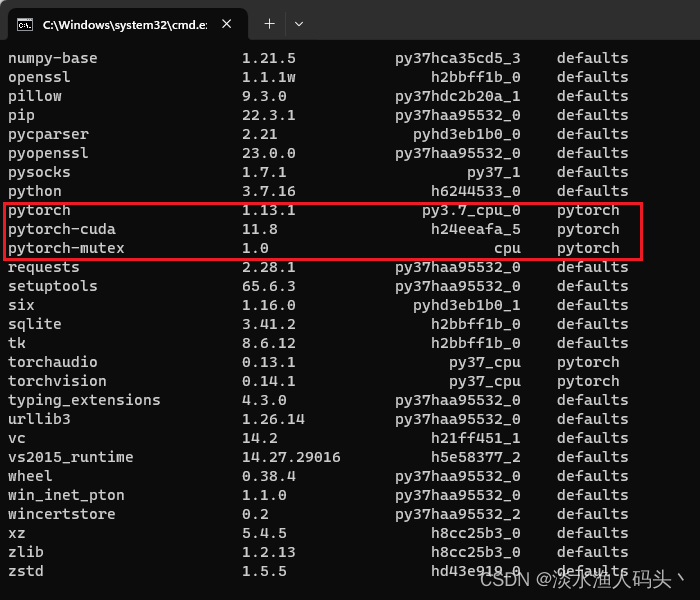Screen dimensions: 700x600
Task: Close the cmd.exe tab
Action: click(x=227, y=24)
